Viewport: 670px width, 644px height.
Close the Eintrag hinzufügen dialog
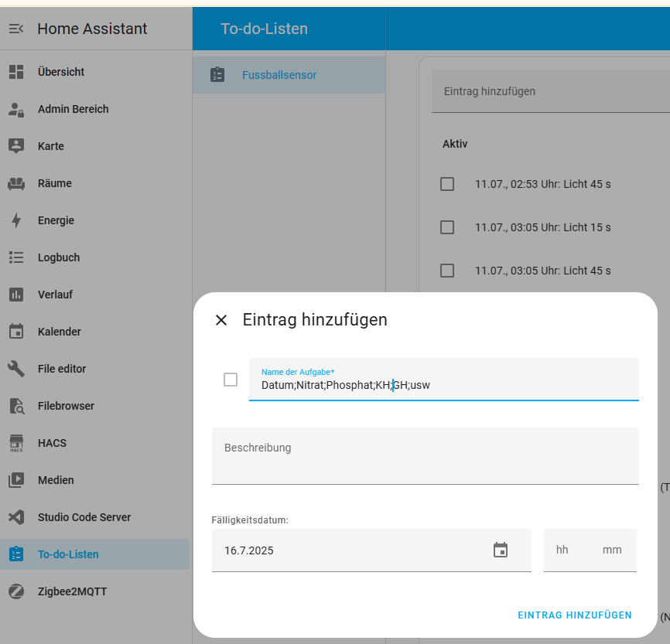(221, 320)
